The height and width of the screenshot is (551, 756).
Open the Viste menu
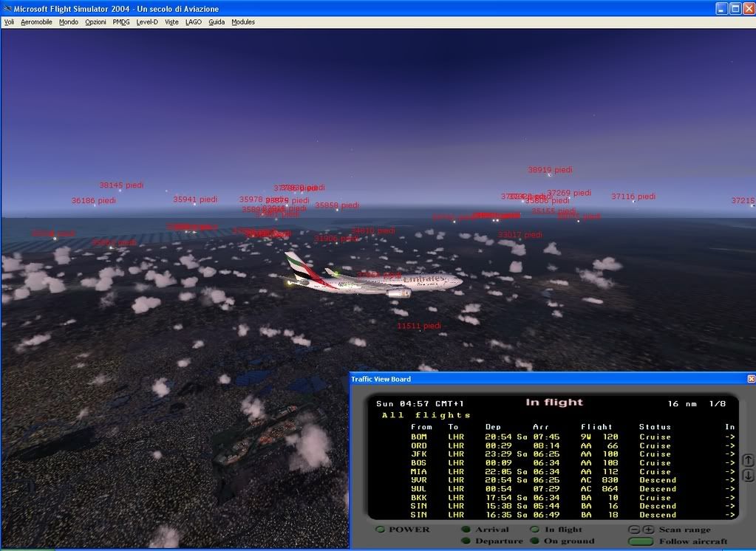pos(171,21)
